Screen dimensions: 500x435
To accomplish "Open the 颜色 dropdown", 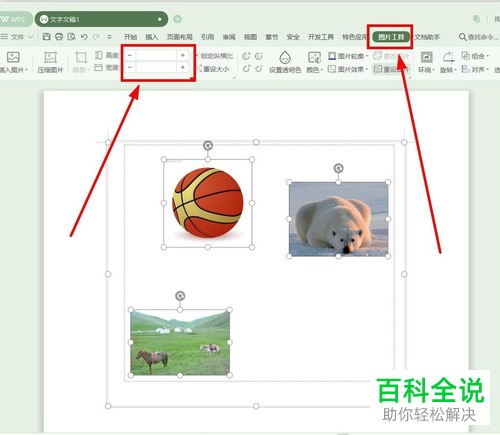I will pos(315,62).
